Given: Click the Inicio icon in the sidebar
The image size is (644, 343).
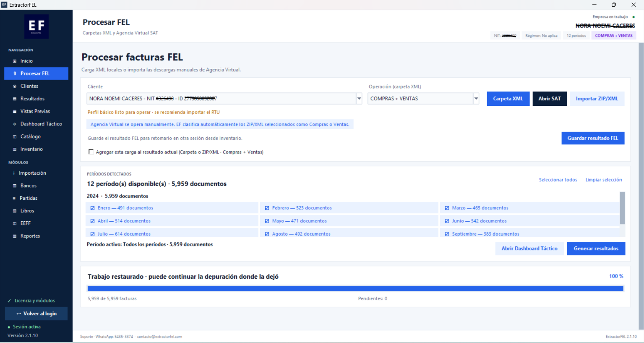Looking at the screenshot, I should (15, 61).
